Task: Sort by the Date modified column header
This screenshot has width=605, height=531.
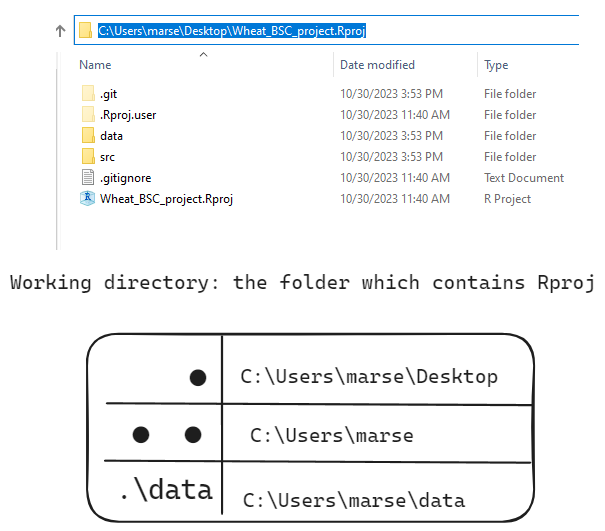Action: [377, 65]
